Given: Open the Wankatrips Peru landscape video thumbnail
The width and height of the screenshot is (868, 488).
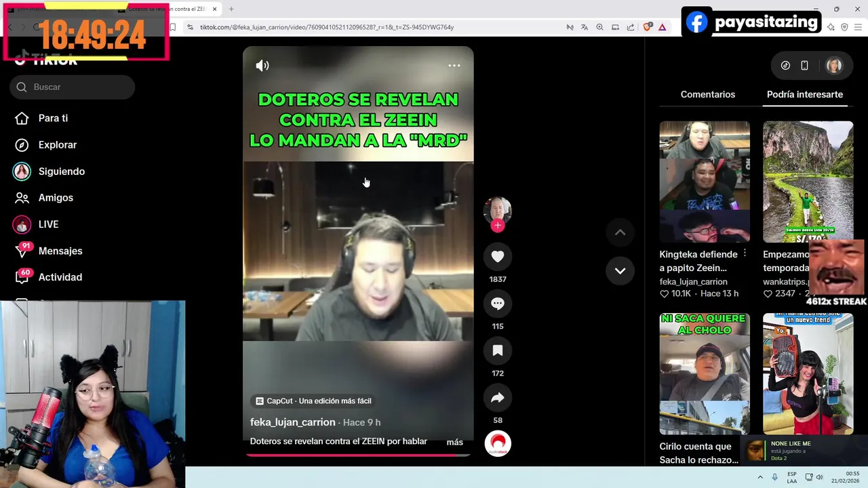Looking at the screenshot, I should coord(808,182).
